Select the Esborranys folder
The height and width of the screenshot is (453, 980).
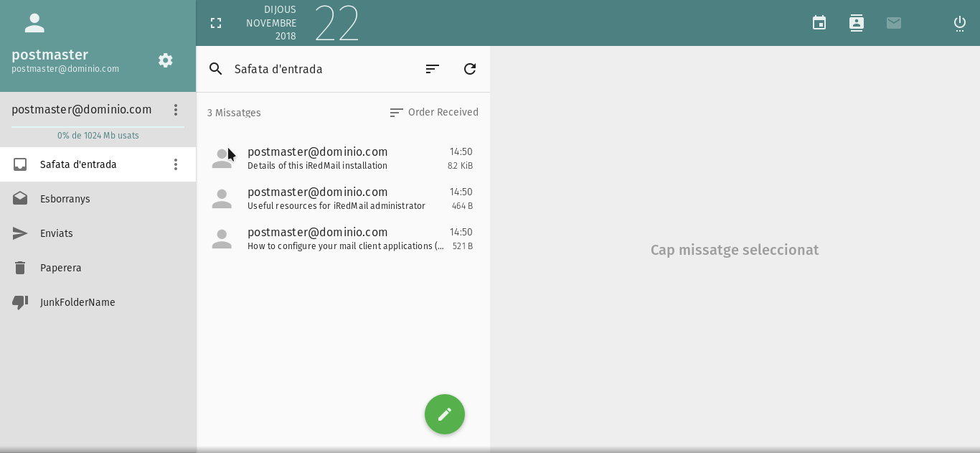98,199
